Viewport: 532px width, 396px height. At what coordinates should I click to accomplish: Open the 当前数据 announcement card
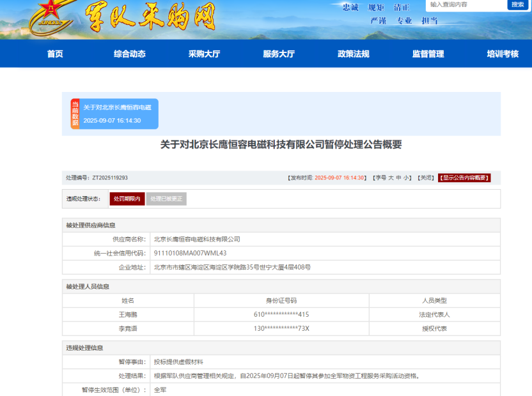[114, 114]
